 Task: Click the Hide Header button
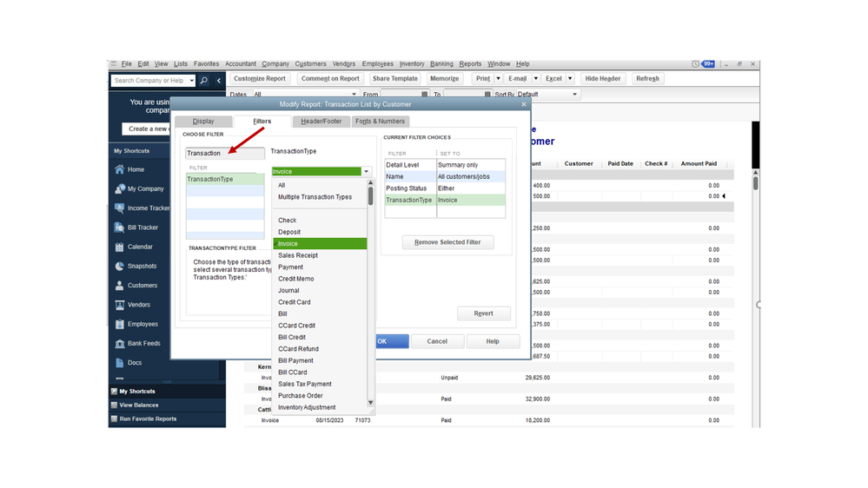click(602, 78)
